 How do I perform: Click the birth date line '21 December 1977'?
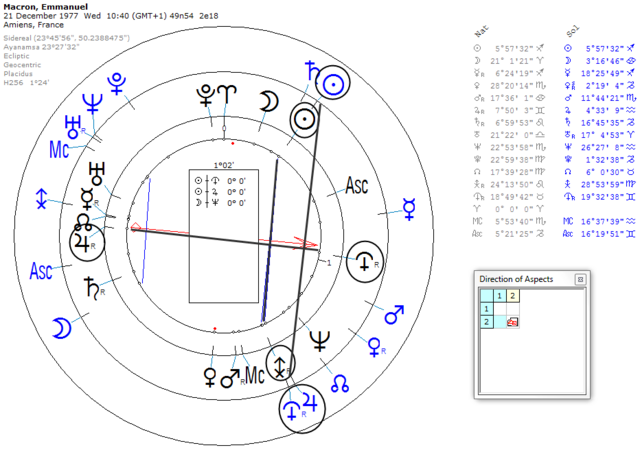42,16
